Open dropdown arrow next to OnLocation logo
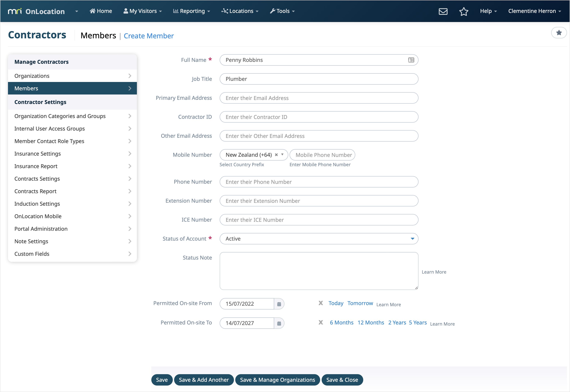 tap(77, 11)
